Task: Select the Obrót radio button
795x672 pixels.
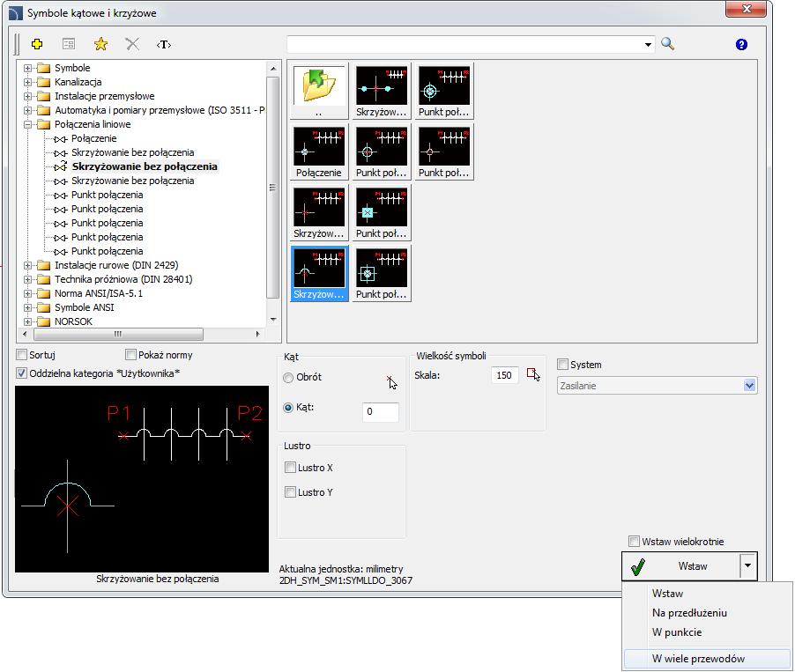Action: click(x=288, y=378)
